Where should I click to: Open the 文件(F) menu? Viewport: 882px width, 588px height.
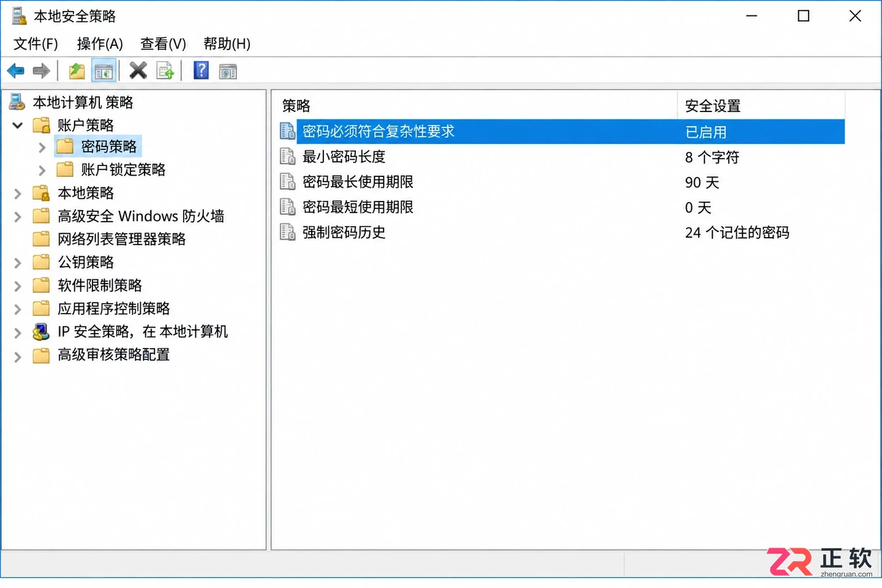pos(36,44)
